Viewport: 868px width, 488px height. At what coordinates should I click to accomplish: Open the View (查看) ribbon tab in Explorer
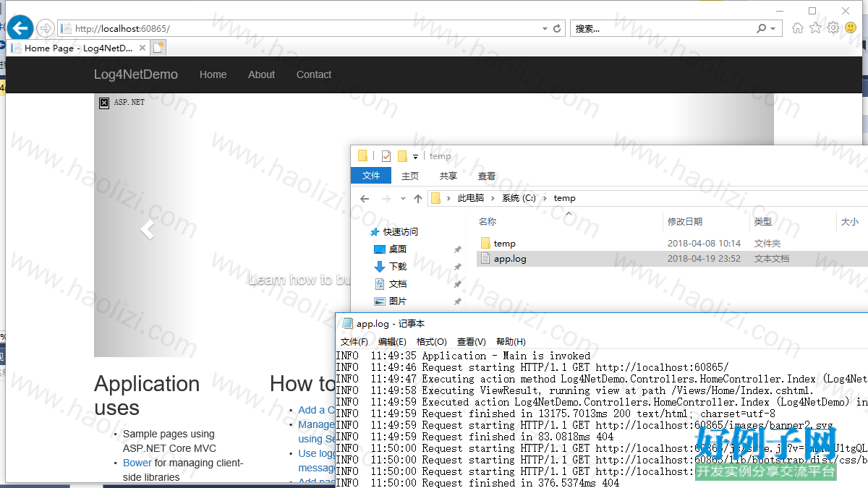pyautogui.click(x=487, y=176)
